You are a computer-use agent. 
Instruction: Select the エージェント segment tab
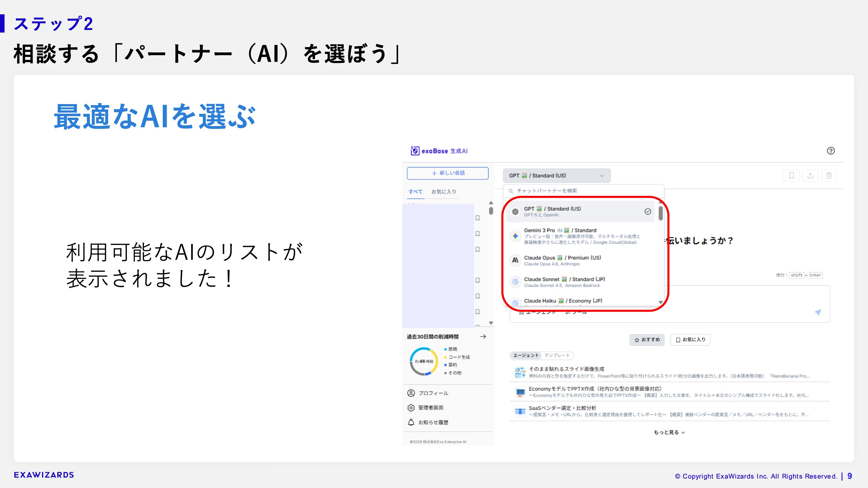(x=526, y=355)
